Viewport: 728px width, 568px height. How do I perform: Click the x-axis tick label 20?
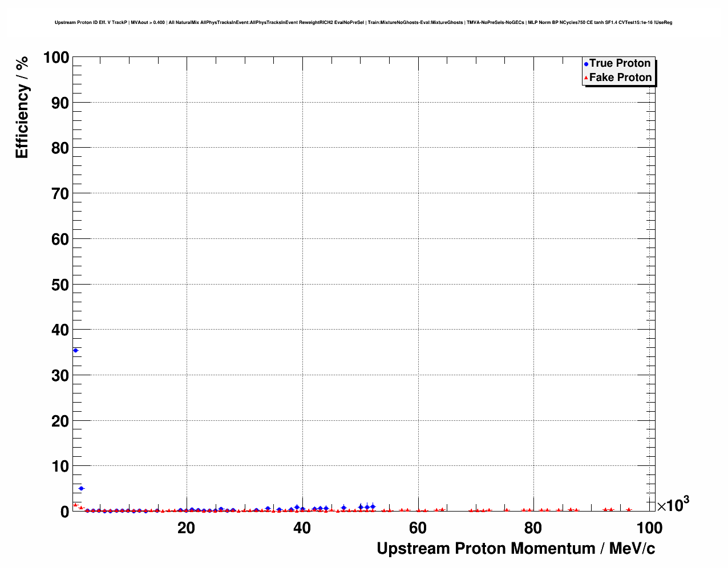tap(186, 528)
